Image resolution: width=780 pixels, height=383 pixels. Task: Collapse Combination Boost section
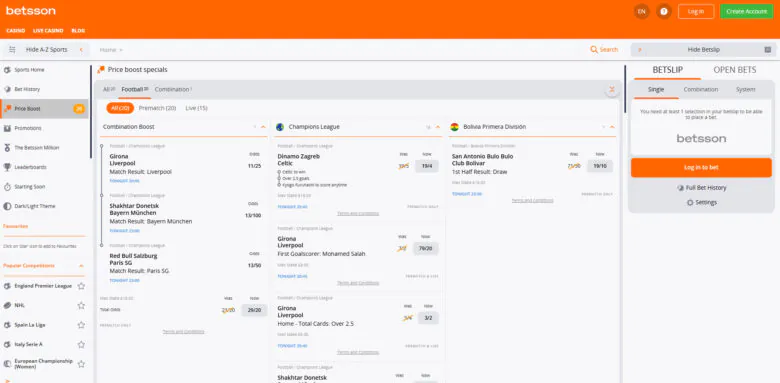[x=264, y=127]
